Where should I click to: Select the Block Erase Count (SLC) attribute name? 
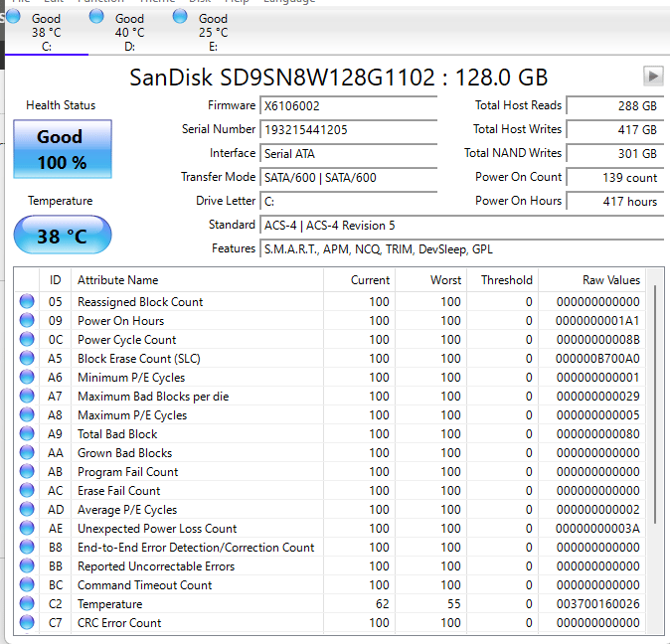139,359
